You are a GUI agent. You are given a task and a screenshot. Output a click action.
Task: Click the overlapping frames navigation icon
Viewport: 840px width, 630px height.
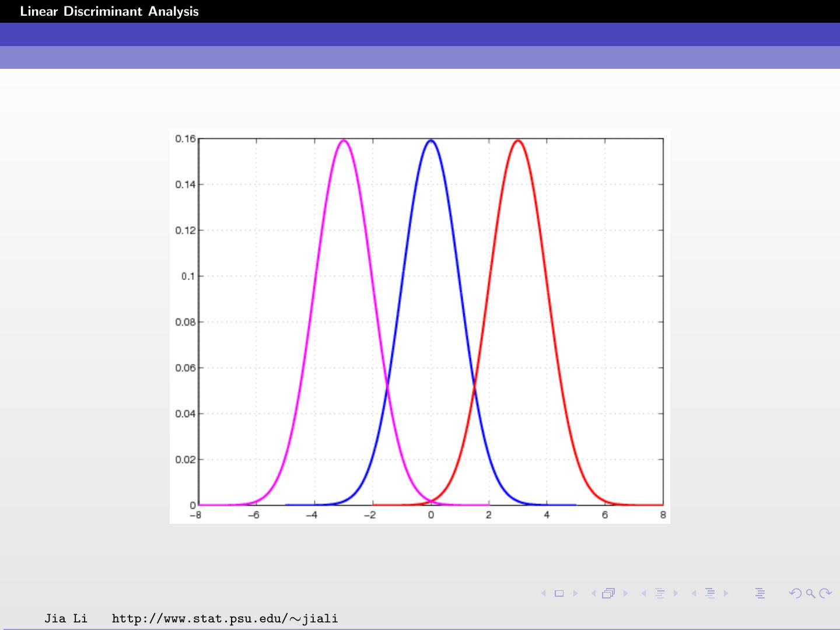pyautogui.click(x=608, y=593)
